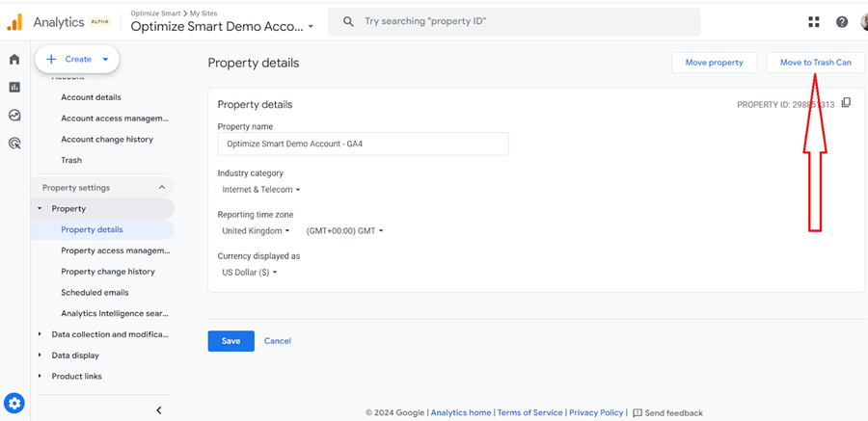The width and height of the screenshot is (868, 421).
Task: Open the account selector Optimize Smart Demo Acco...
Action: (222, 26)
